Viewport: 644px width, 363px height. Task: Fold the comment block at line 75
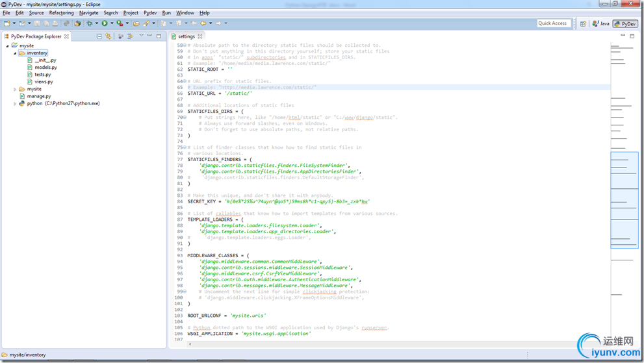[x=185, y=147]
